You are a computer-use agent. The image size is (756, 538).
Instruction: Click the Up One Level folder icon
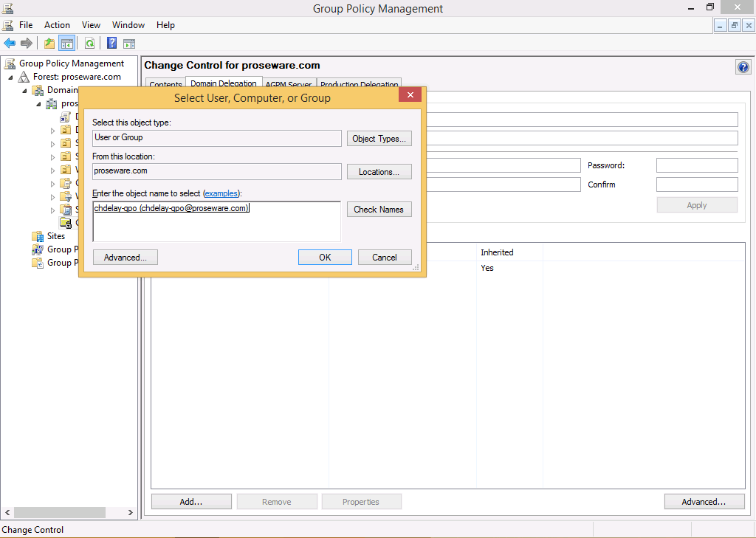[x=49, y=44]
